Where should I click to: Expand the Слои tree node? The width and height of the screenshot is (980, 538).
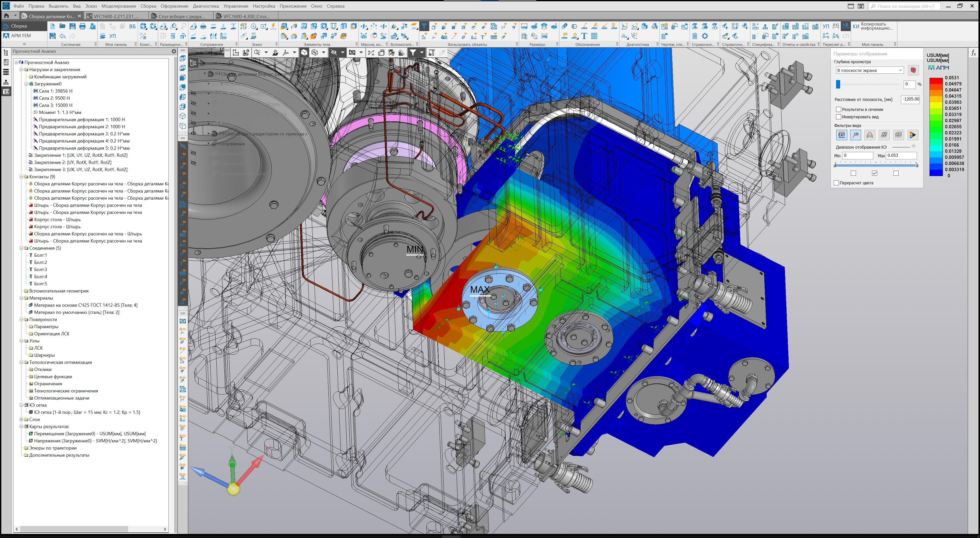[22, 419]
